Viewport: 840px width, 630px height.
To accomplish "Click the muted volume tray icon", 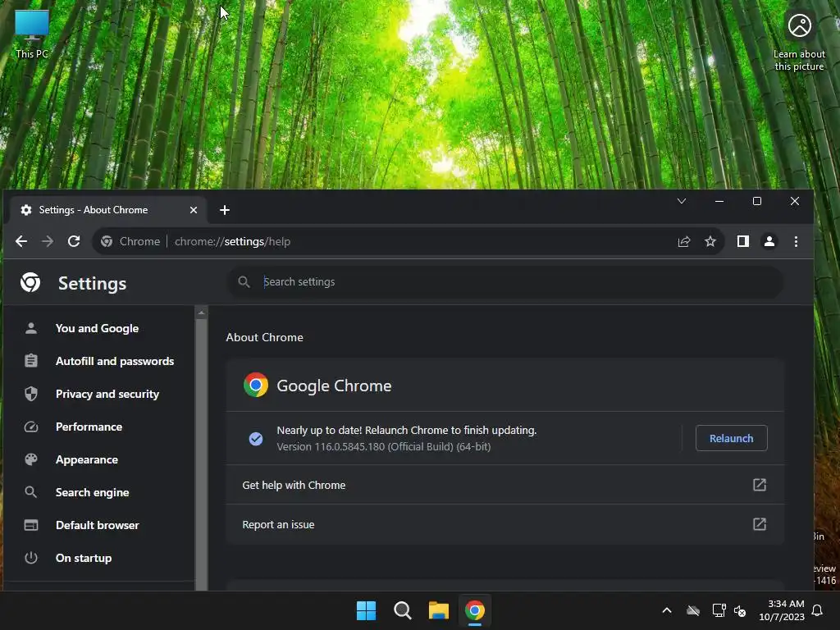I will click(741, 610).
